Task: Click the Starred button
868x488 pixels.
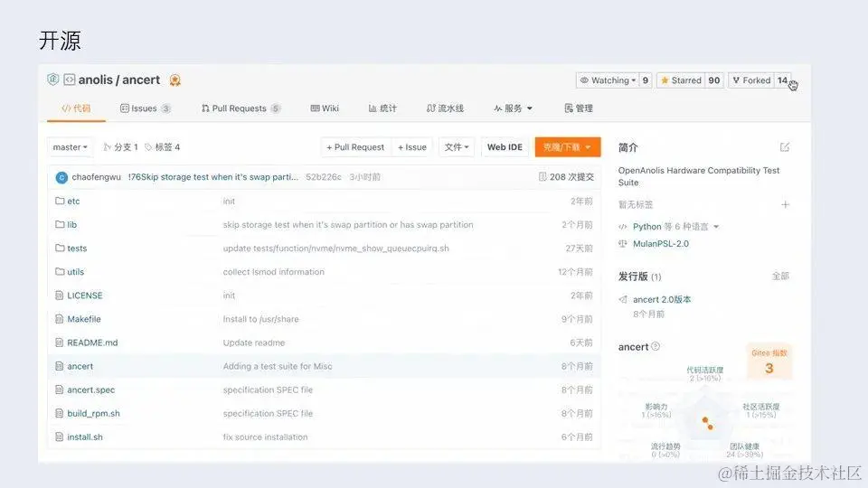Action: pyautogui.click(x=681, y=80)
